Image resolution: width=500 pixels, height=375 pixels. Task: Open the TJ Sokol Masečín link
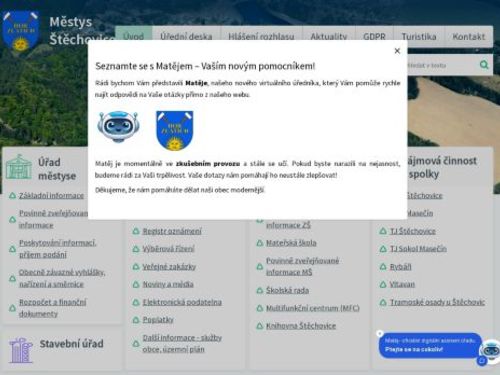click(x=418, y=249)
